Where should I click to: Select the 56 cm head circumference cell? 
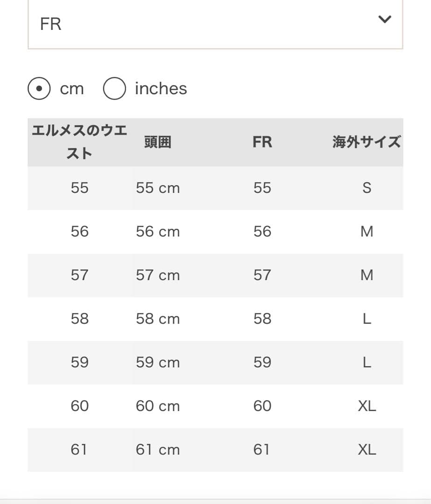pos(158,231)
